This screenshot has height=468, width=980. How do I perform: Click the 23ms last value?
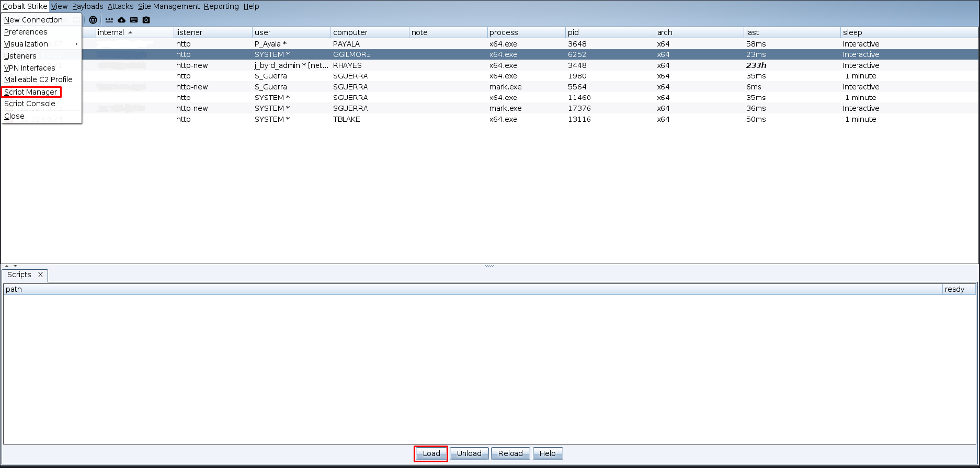[x=756, y=54]
